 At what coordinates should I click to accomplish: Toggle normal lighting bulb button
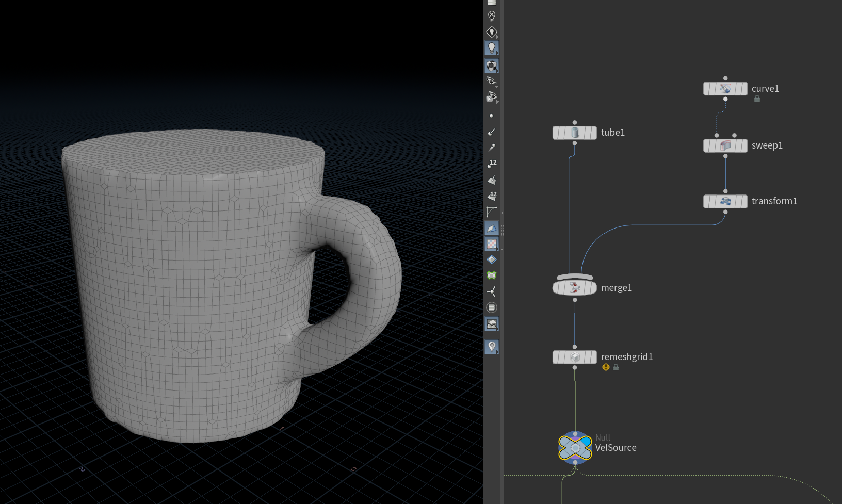[x=491, y=48]
